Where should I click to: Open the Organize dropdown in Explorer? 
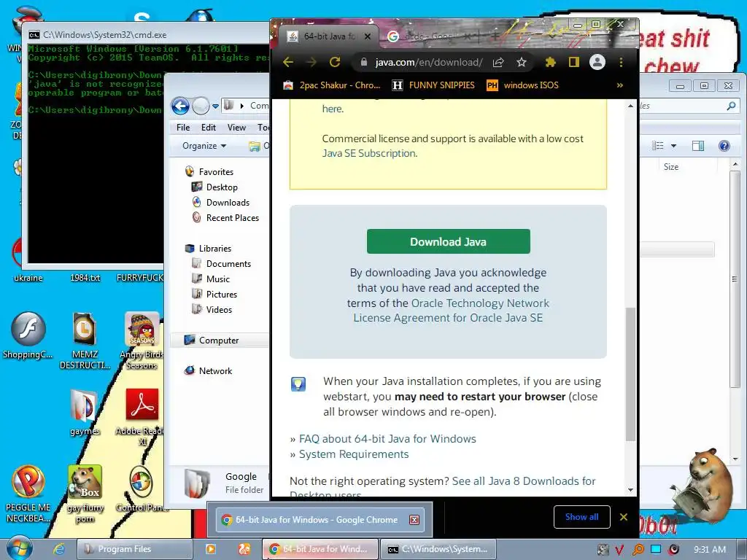[204, 146]
